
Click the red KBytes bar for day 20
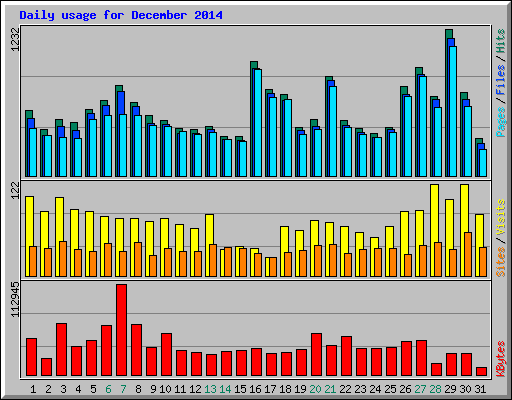tap(316, 355)
